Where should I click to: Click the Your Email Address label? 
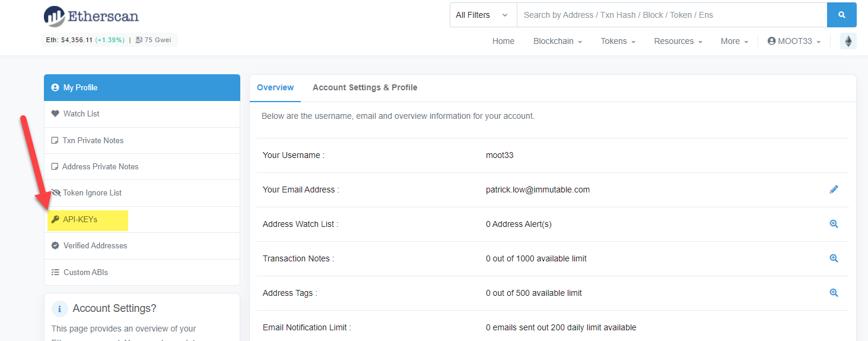[x=301, y=190]
